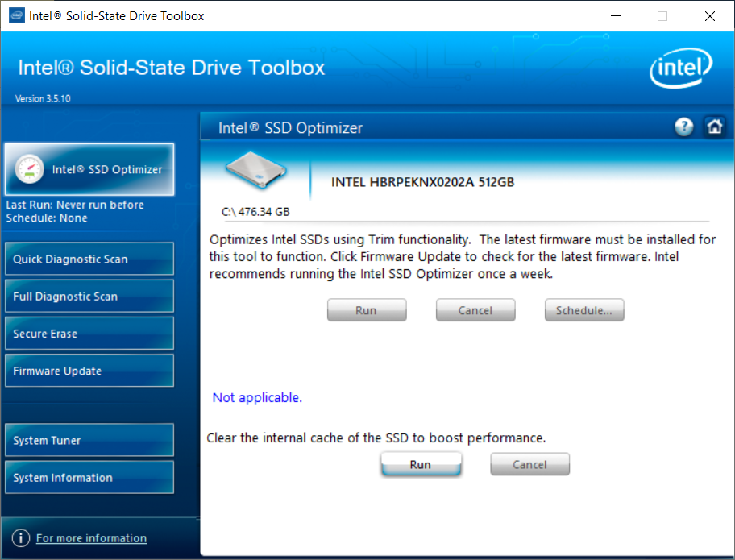735x560 pixels.
Task: Run the Trim optimizer
Action: 367,310
